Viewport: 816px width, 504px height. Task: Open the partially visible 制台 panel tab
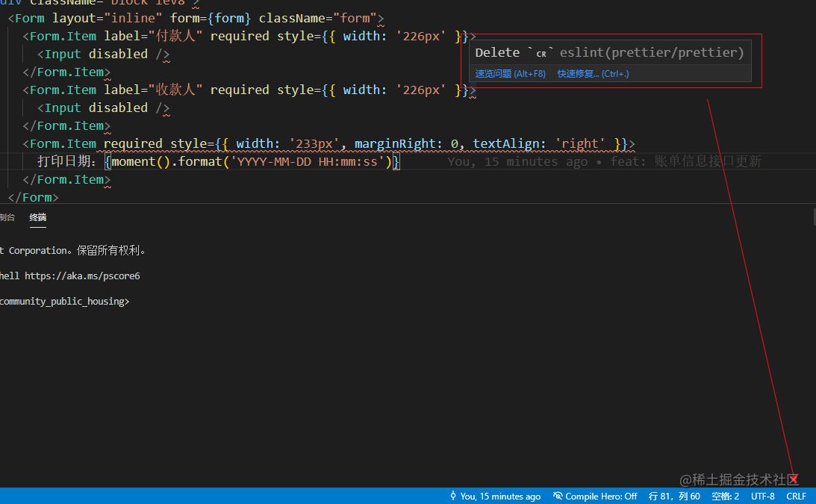pyautogui.click(x=7, y=217)
